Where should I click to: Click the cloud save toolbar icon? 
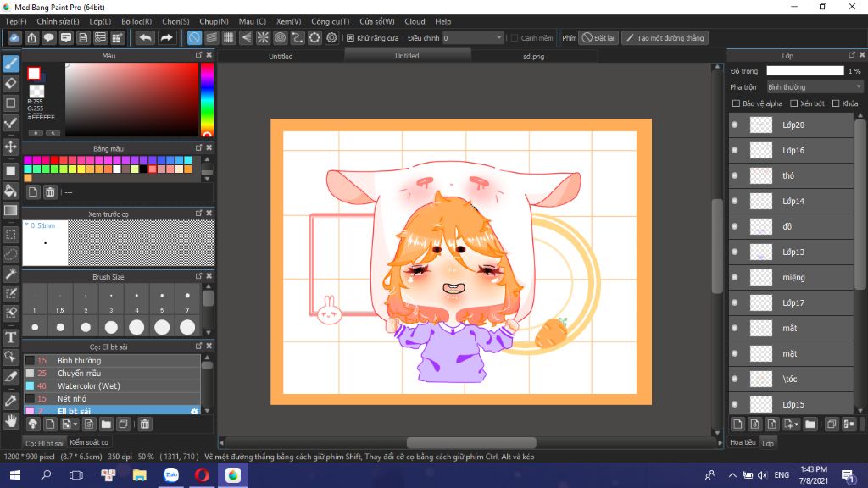click(14, 37)
